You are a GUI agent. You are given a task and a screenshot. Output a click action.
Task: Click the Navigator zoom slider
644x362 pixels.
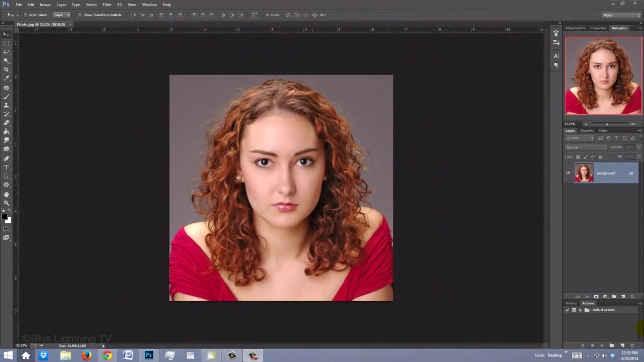click(x=607, y=124)
